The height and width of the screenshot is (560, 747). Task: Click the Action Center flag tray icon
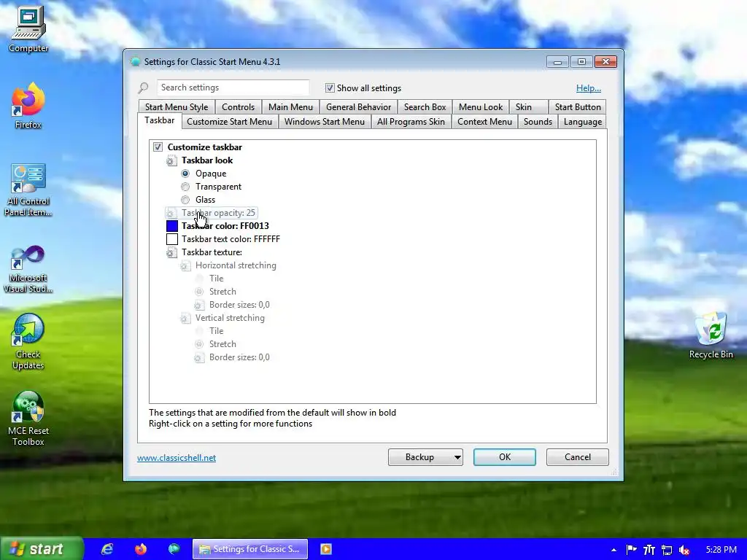click(631, 550)
